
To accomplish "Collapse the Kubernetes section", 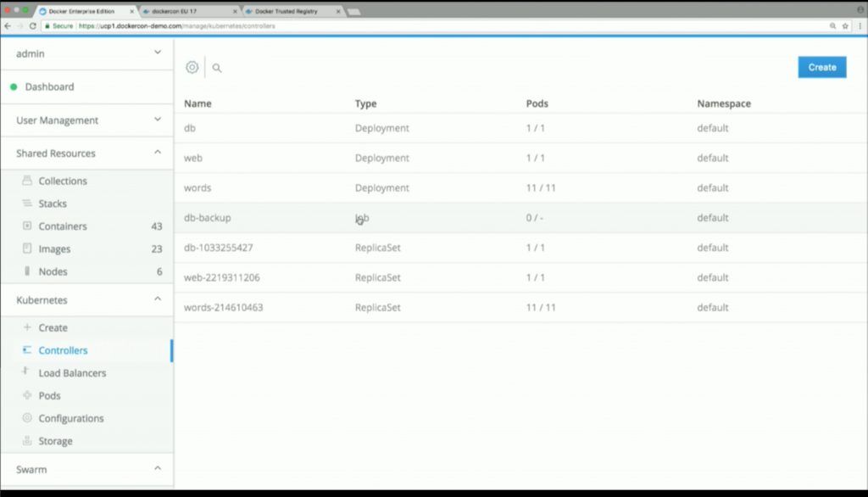I will pyautogui.click(x=158, y=299).
